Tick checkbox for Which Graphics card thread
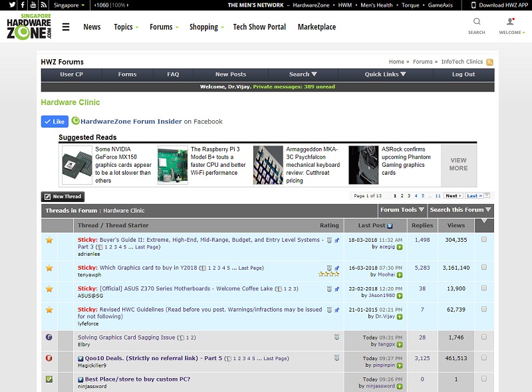Viewport: 532px width, 392px height. 484,267
